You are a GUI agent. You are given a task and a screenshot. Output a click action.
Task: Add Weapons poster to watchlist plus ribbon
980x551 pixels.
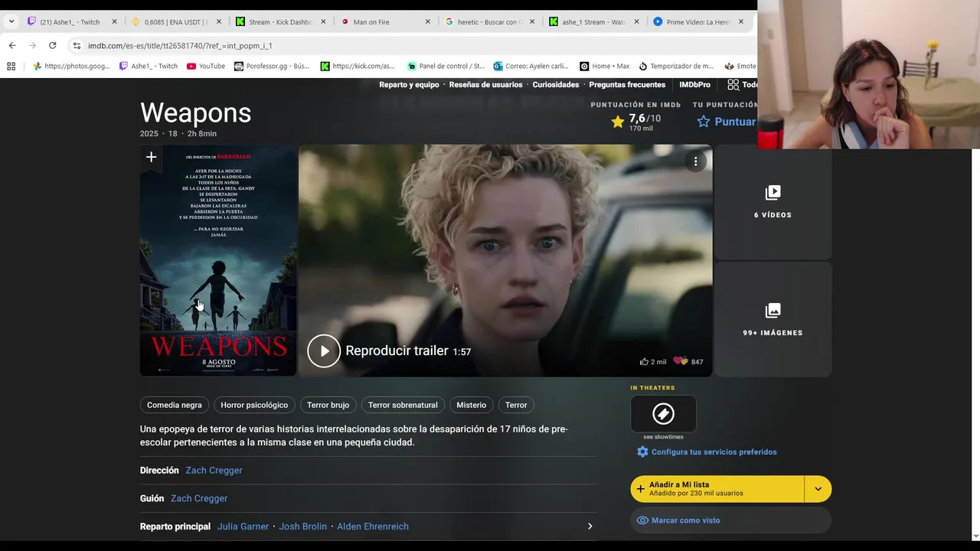point(151,158)
